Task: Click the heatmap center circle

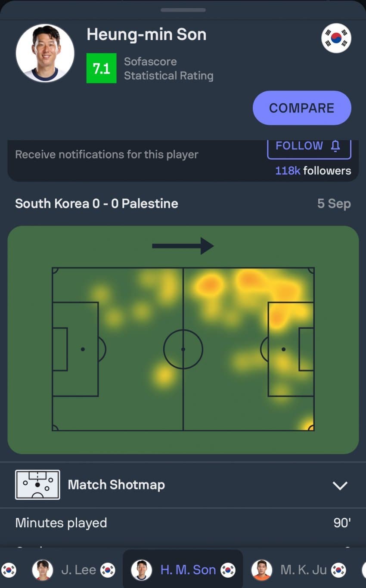Action: coord(183,349)
